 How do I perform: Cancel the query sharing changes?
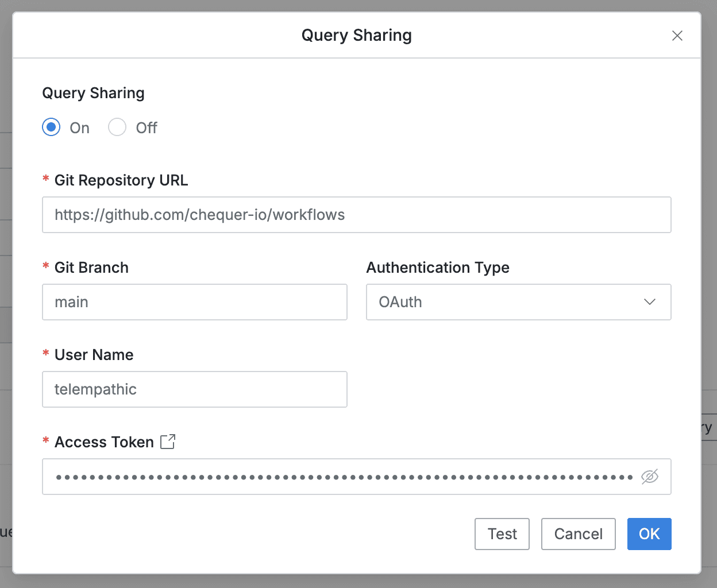pyautogui.click(x=578, y=534)
